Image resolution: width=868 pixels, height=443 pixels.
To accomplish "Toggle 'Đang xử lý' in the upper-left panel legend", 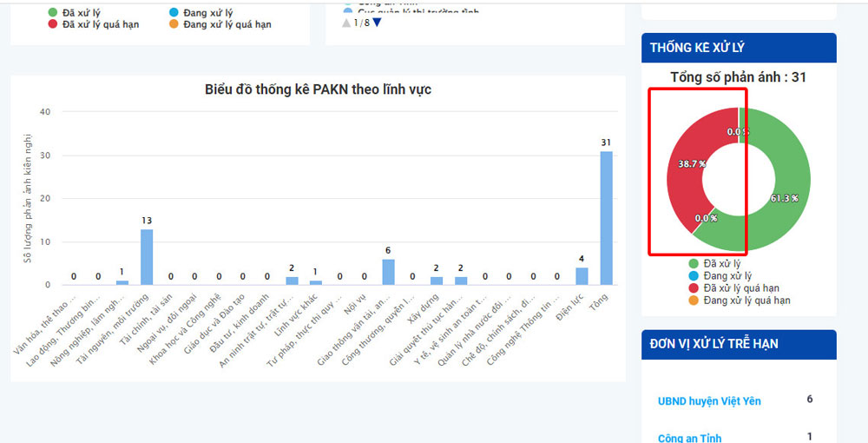I will pyautogui.click(x=201, y=12).
